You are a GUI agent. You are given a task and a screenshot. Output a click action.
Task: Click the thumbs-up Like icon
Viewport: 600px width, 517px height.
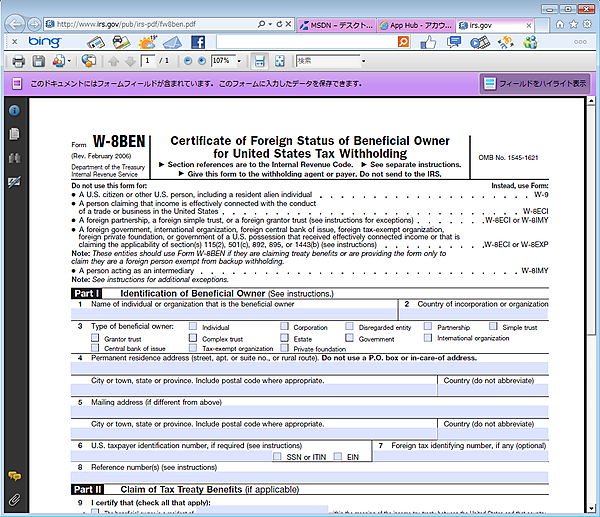click(x=428, y=42)
